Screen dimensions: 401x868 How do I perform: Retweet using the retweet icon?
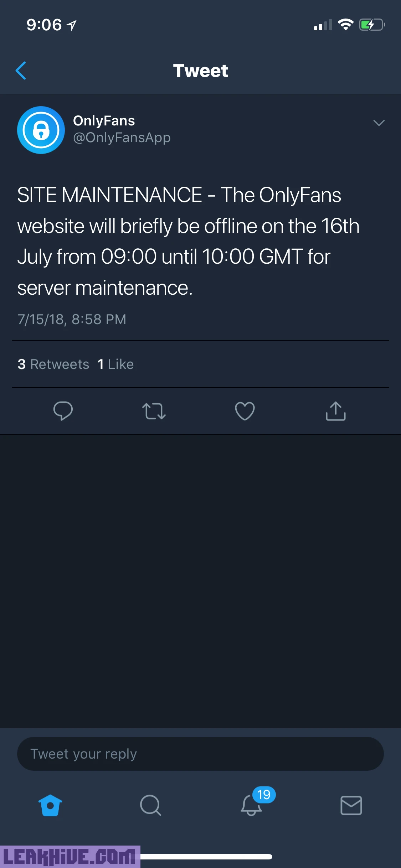(x=154, y=411)
